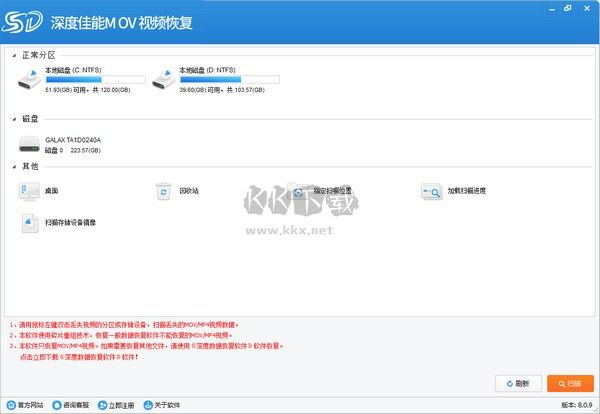Image resolution: width=600 pixels, height=414 pixels.
Task: Select the 本地磁盘 (C: NTFS) label
Action: tap(73, 70)
